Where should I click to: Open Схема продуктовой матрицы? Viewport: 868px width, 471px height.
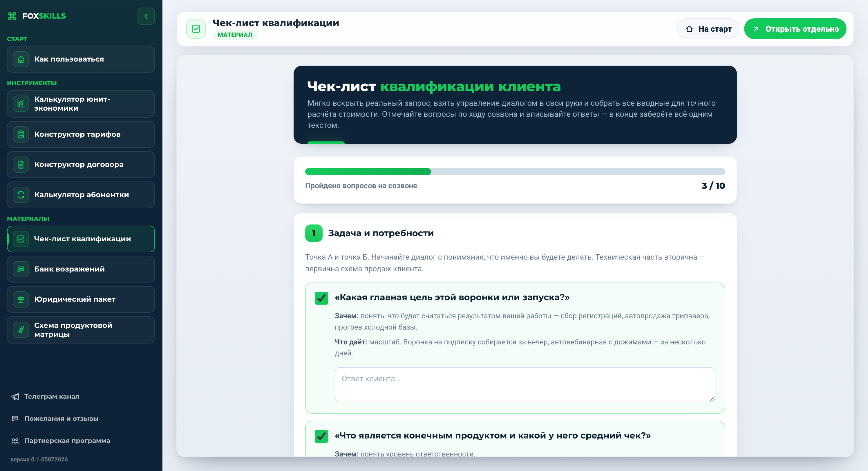click(x=81, y=330)
